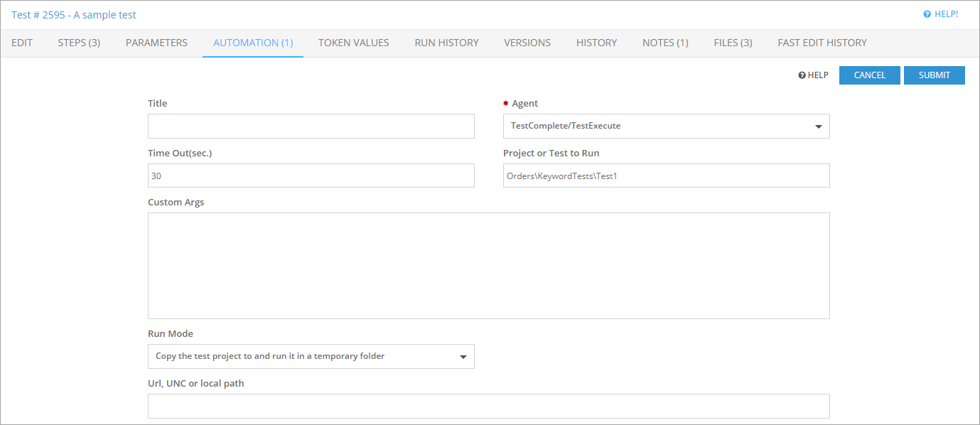Open the VERSIONS tab

coord(527,43)
